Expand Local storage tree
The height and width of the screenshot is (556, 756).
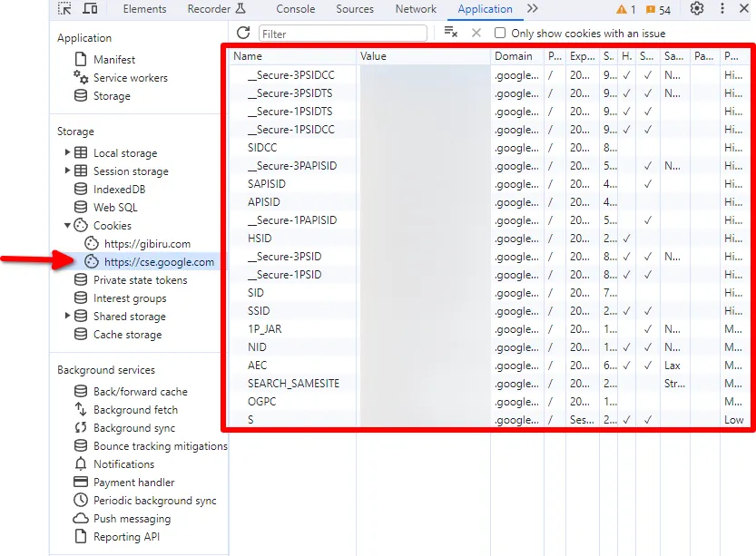pos(67,152)
